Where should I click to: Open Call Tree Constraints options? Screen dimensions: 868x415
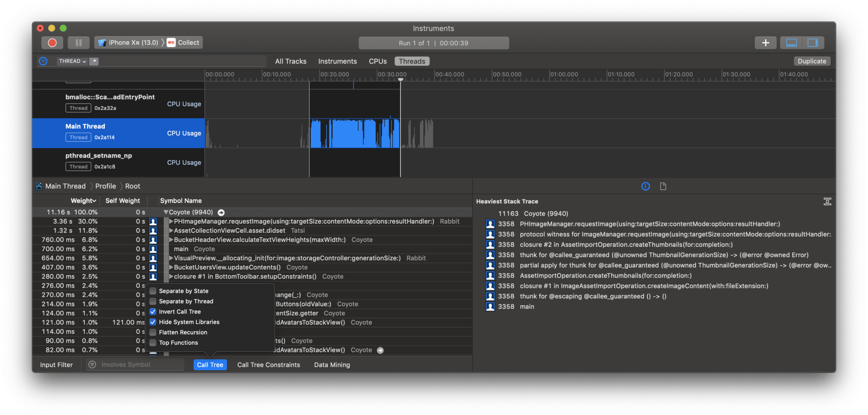[268, 365]
